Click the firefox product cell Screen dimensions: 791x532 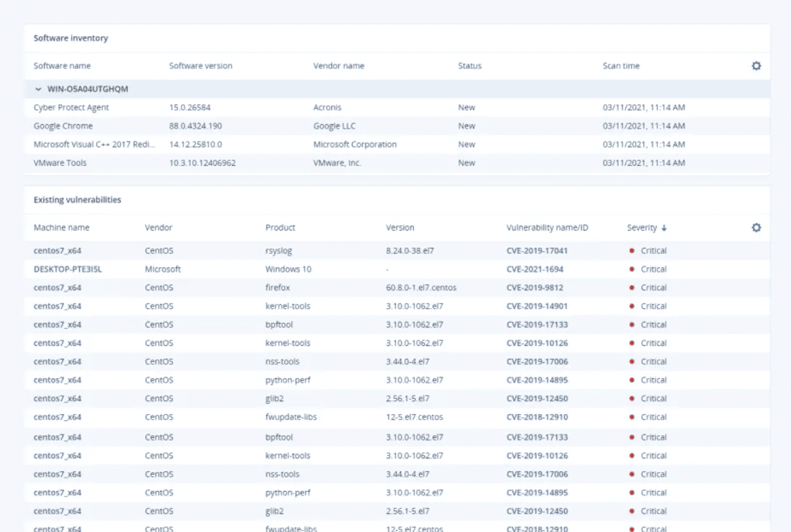[278, 288]
